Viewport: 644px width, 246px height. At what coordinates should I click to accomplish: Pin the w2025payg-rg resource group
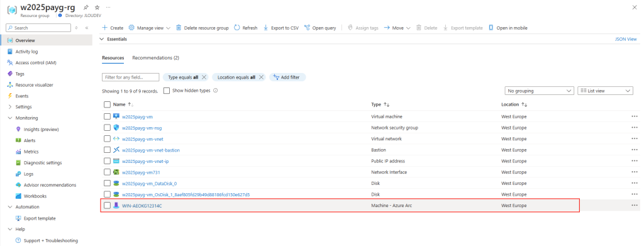point(86,8)
